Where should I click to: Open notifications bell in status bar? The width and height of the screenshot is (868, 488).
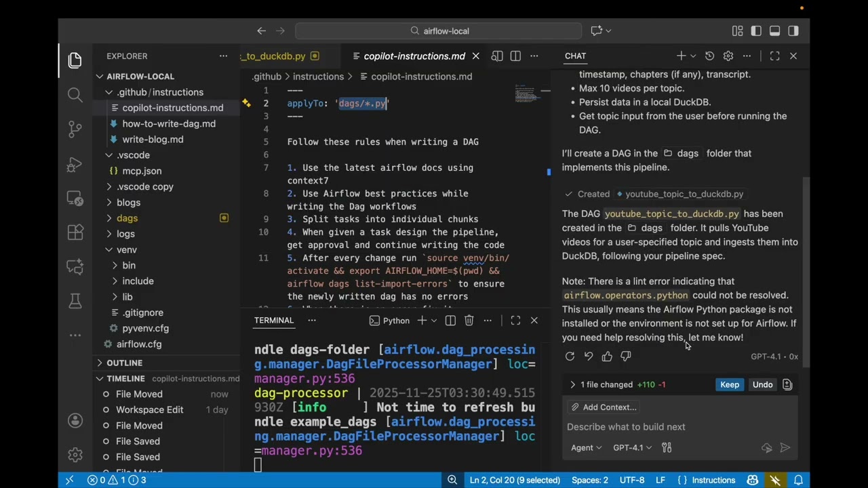pyautogui.click(x=798, y=480)
